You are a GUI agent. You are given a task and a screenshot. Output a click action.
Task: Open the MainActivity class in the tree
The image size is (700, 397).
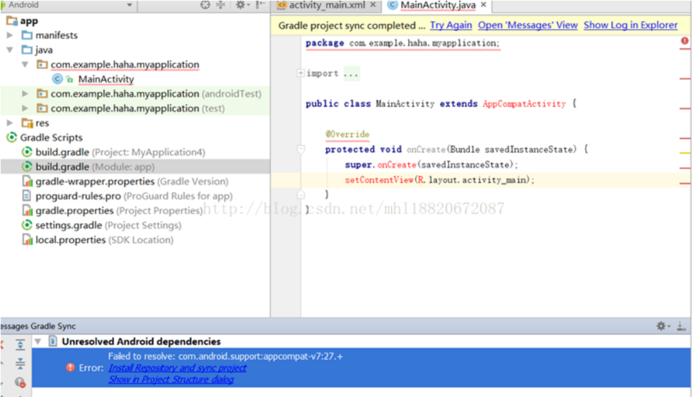pos(106,79)
